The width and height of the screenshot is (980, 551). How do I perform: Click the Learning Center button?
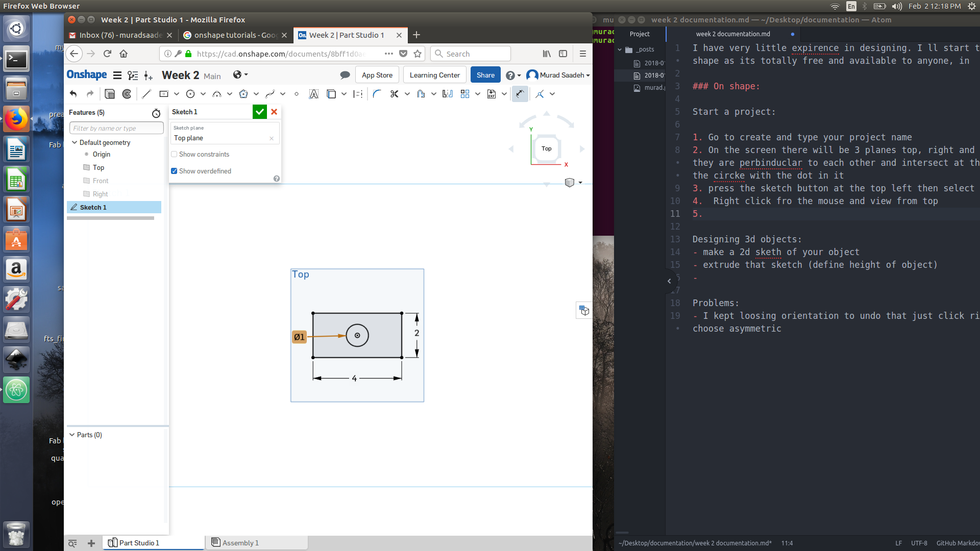pyautogui.click(x=435, y=75)
